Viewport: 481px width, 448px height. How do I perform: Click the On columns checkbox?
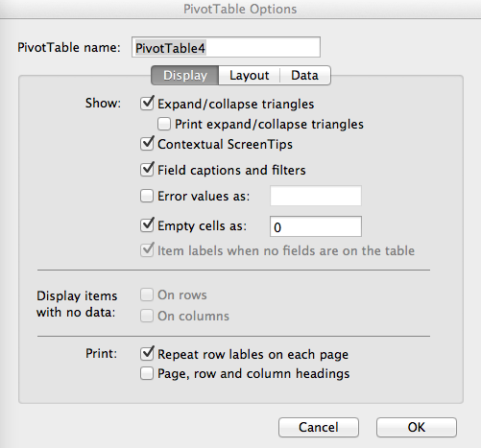147,316
